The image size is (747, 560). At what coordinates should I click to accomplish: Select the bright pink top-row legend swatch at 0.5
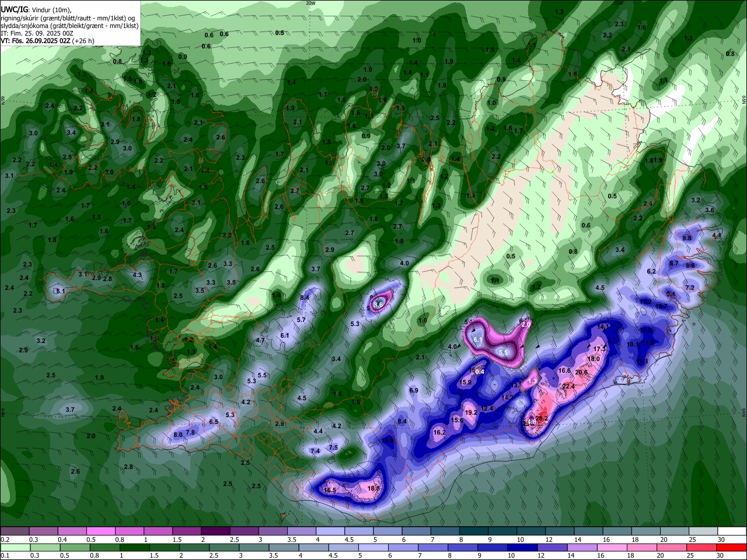pos(100,531)
